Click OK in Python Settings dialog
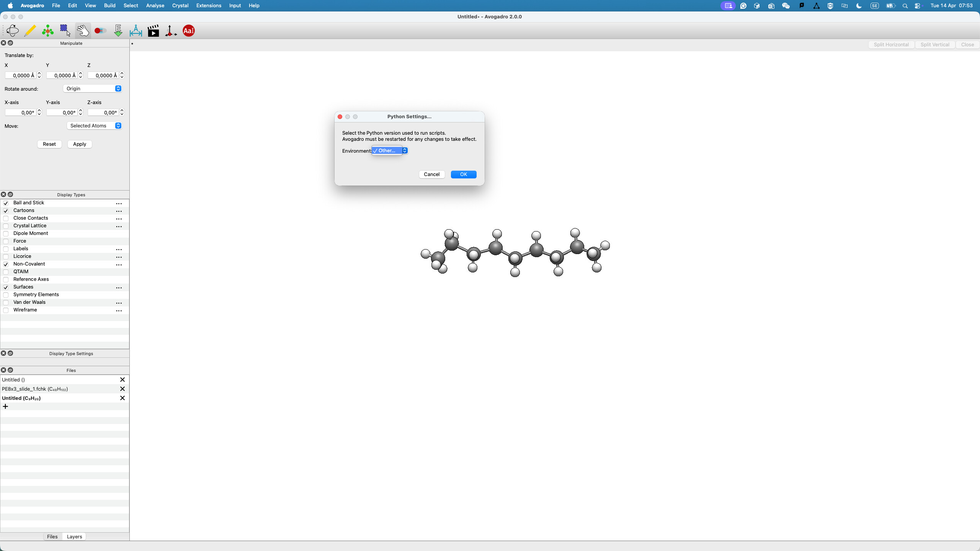The height and width of the screenshot is (551, 980). coord(463,174)
